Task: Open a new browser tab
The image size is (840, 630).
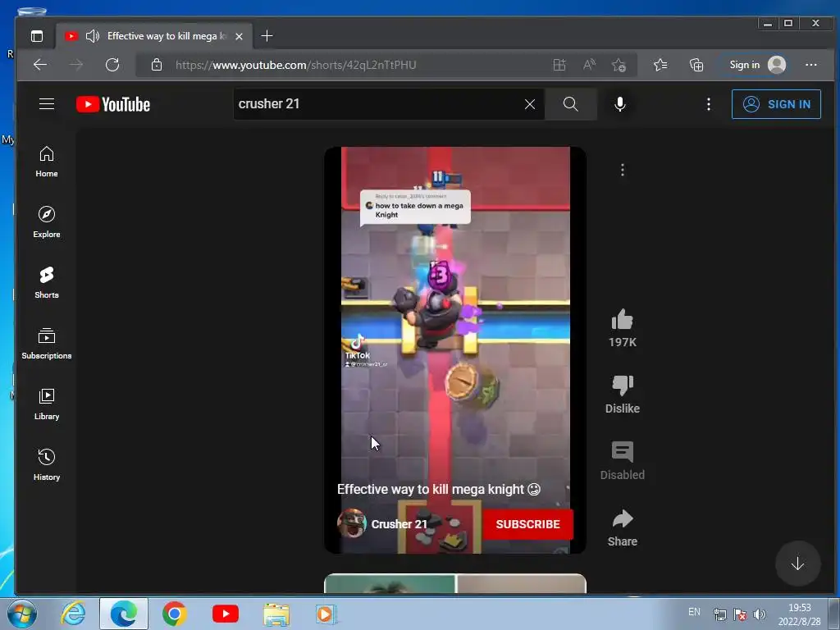Action: 267,36
